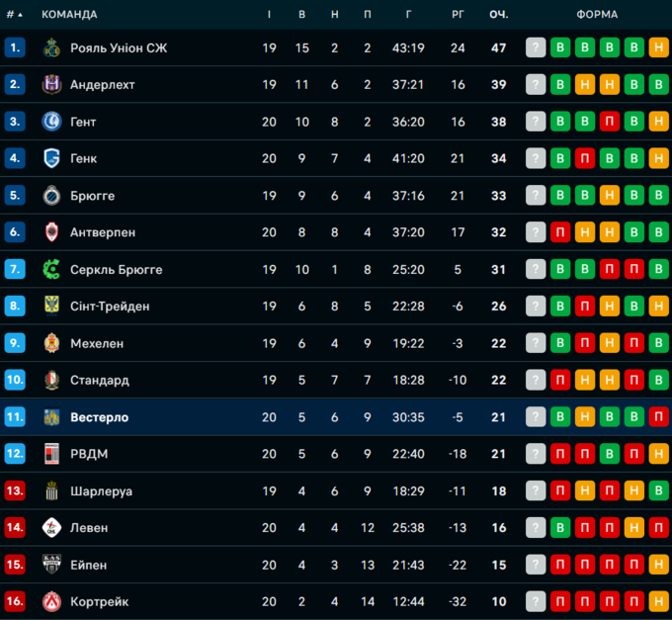This screenshot has height=620, width=672.
Task: Click the Генк club logo
Action: point(52,158)
